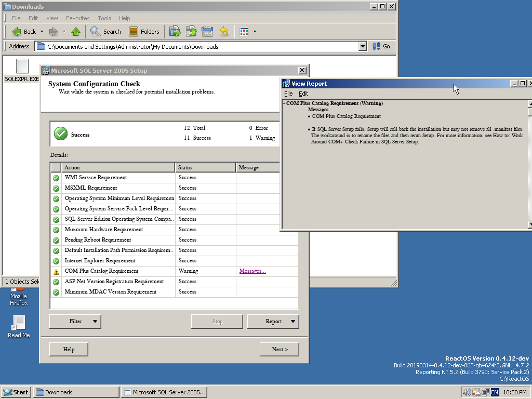Click the Message column header
The height and width of the screenshot is (399, 532).
(x=258, y=168)
